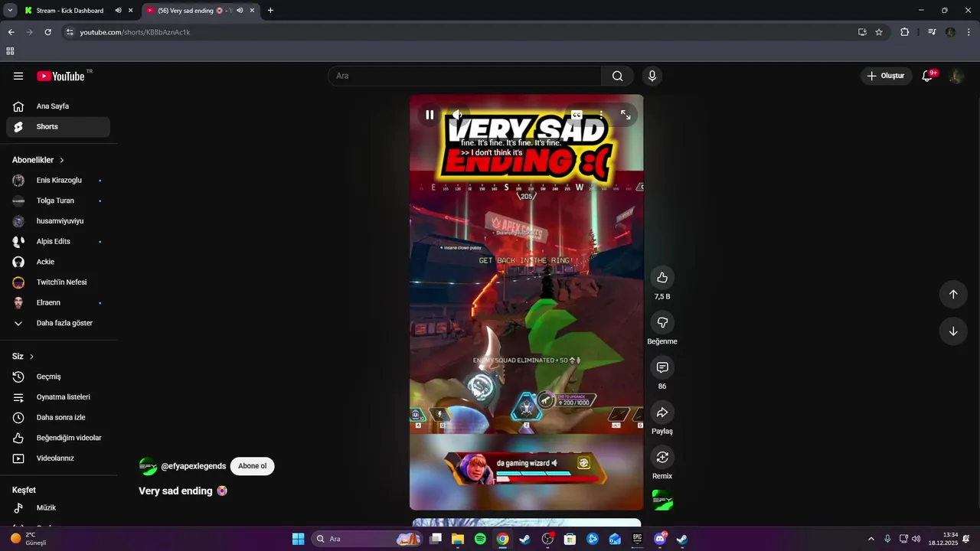
Task: Open the @efyapexlegends channel link
Action: point(193,466)
